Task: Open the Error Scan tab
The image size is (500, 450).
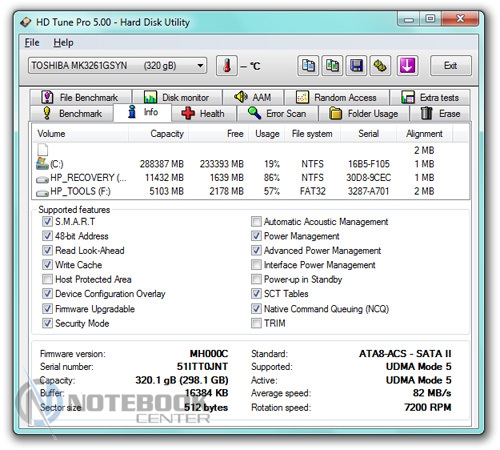Action: pos(277,113)
